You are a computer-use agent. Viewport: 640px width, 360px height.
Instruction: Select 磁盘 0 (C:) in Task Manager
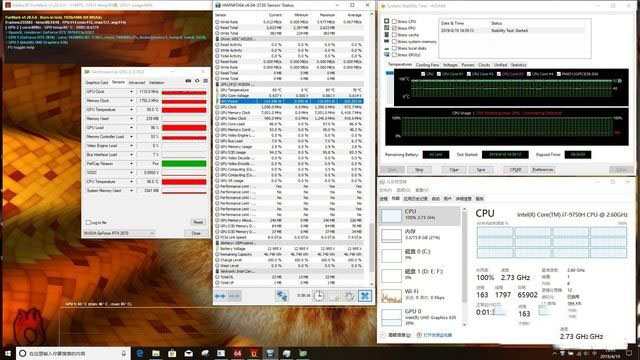[420, 255]
